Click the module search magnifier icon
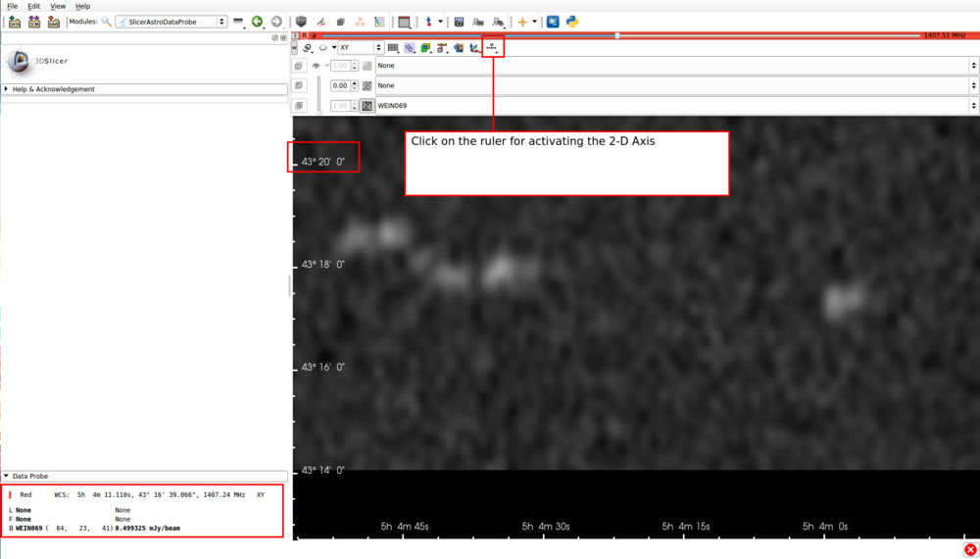The width and height of the screenshot is (980, 559). click(106, 22)
